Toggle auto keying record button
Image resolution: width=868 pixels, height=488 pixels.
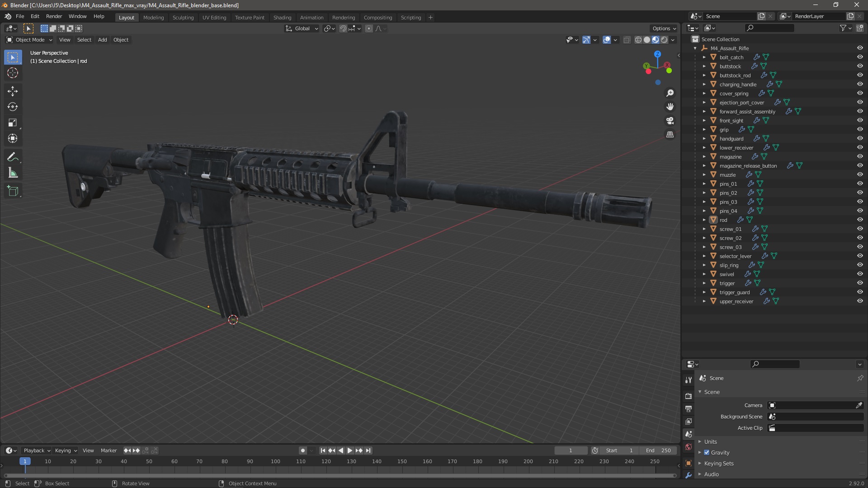[302, 450]
